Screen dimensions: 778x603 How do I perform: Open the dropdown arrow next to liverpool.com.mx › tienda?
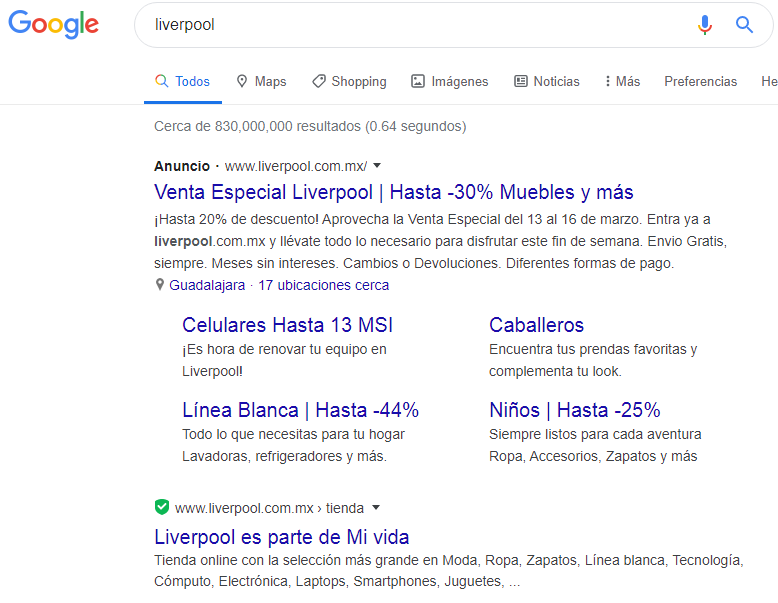tap(376, 508)
